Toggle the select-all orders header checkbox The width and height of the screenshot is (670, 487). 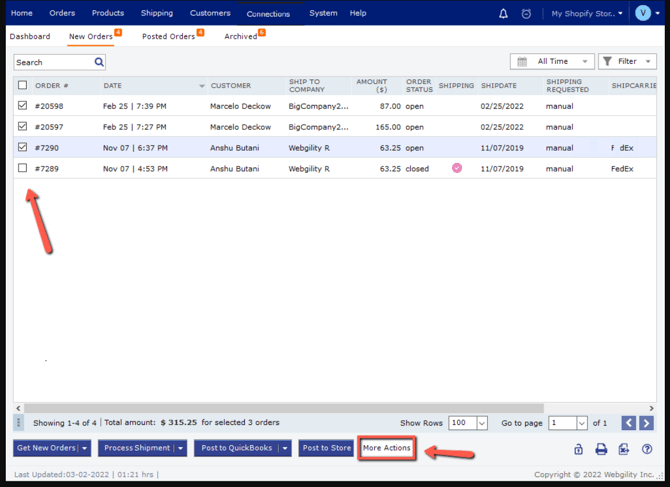[23, 85]
